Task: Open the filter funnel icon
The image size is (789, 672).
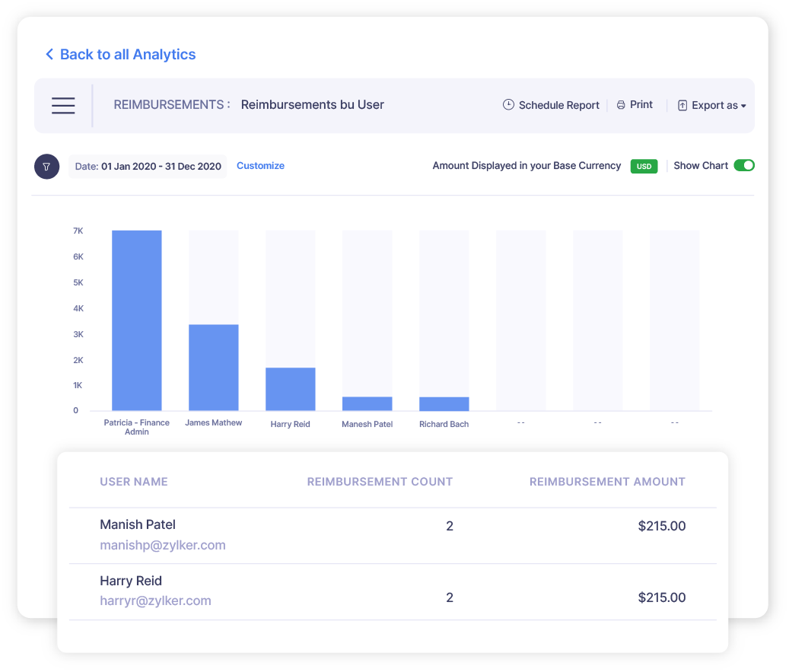Action: coord(46,166)
